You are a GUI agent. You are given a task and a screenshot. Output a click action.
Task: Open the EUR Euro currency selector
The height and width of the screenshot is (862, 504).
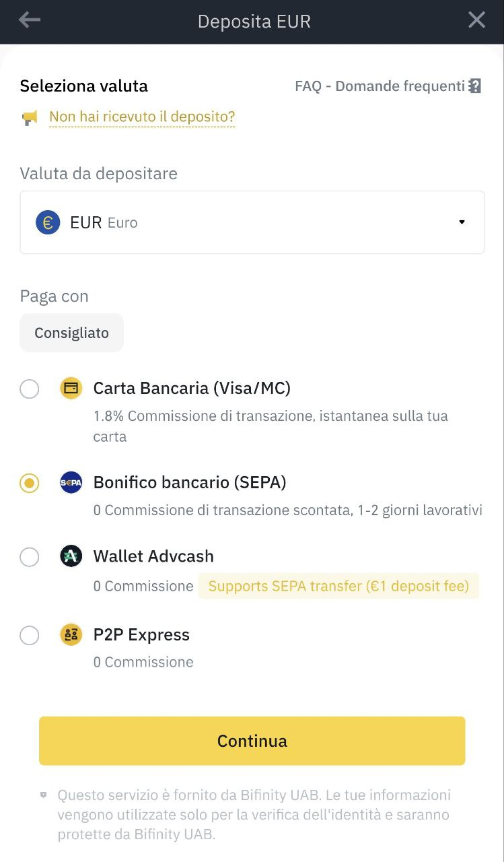(x=252, y=222)
